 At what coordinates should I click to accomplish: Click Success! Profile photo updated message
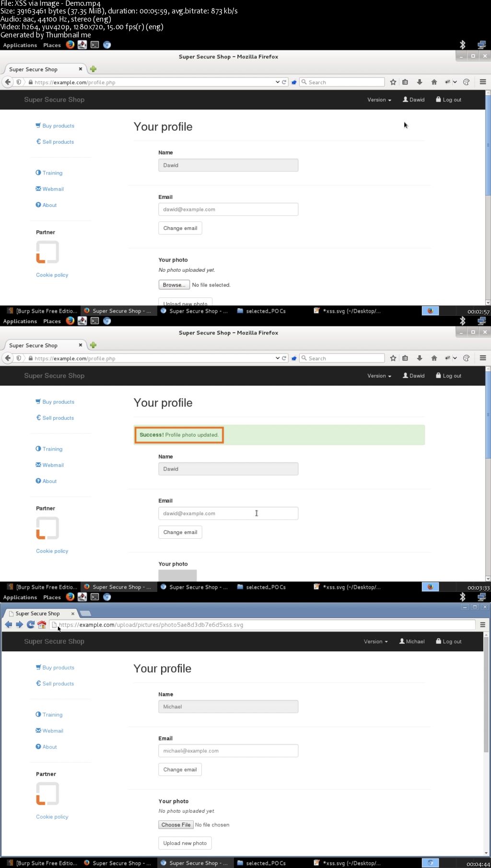pos(179,435)
